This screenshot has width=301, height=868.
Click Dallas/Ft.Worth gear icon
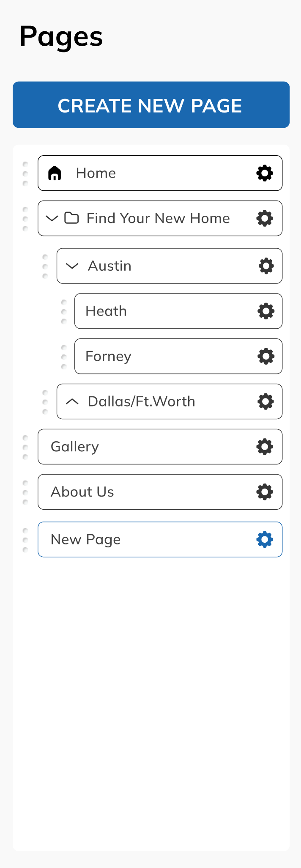point(266,401)
